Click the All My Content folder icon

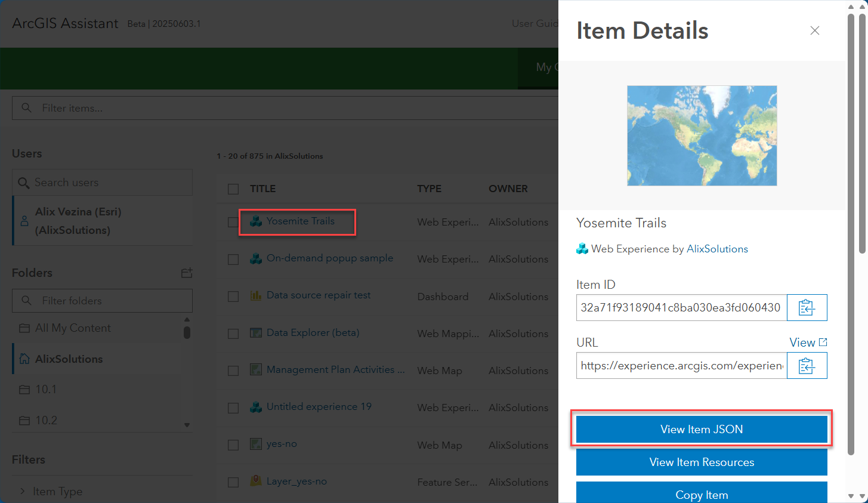point(24,328)
